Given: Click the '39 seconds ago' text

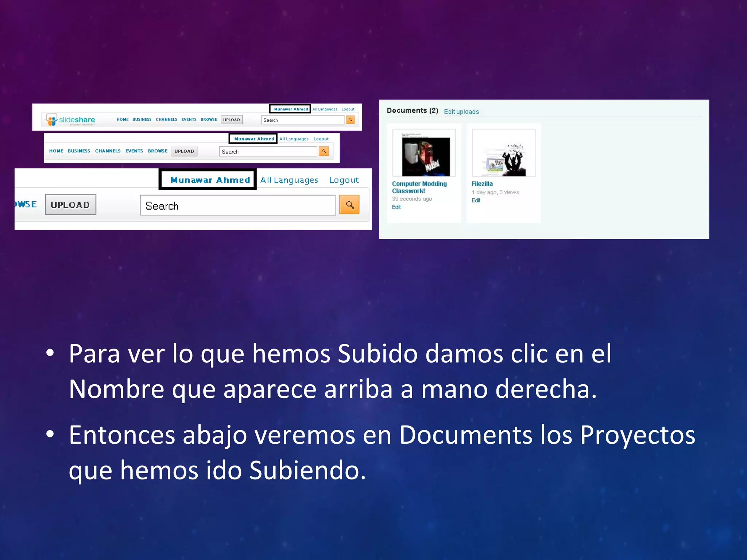Looking at the screenshot, I should pos(412,199).
